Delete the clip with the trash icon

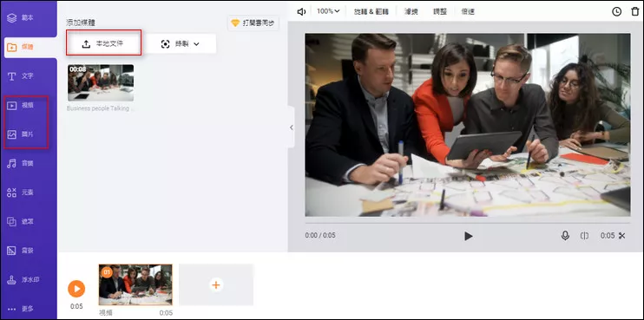tap(635, 12)
